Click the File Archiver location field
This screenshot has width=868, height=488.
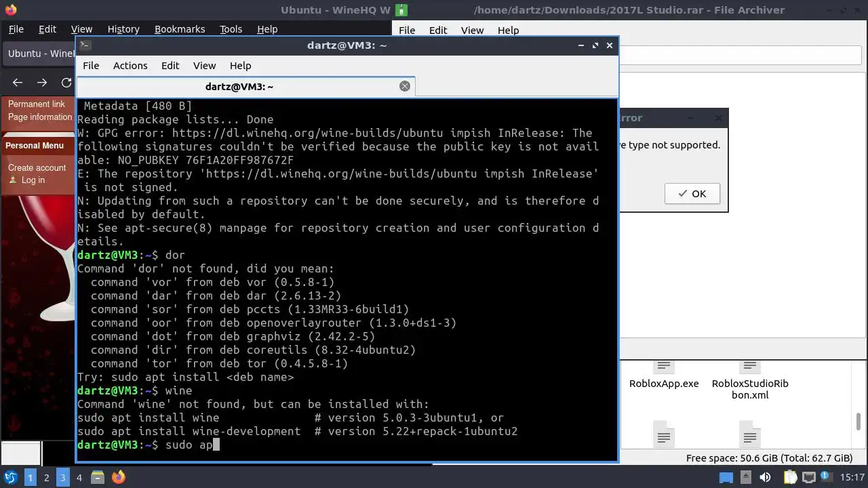(742, 56)
